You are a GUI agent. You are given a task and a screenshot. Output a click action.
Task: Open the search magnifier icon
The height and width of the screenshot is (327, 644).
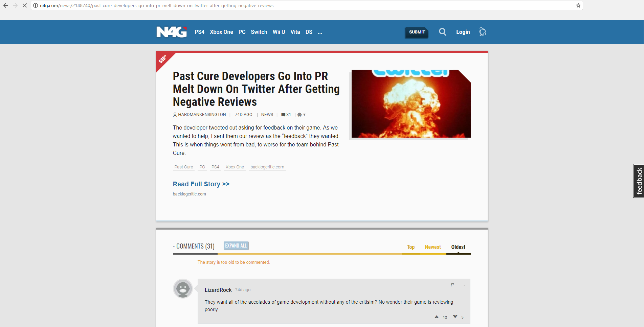point(443,32)
